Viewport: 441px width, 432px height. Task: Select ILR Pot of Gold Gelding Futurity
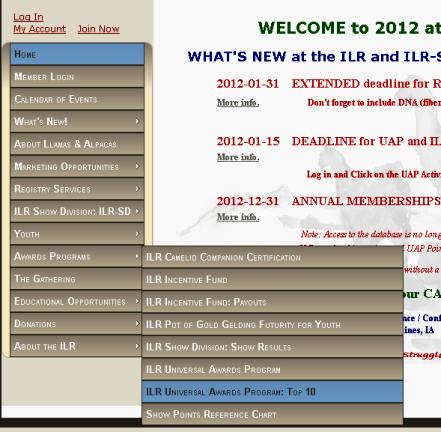273,324
